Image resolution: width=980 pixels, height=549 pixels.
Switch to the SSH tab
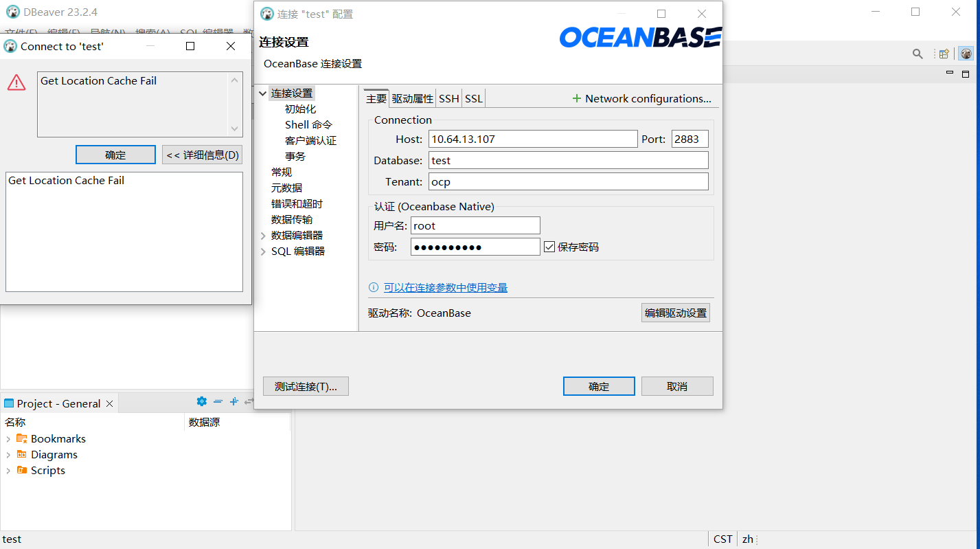click(x=449, y=98)
